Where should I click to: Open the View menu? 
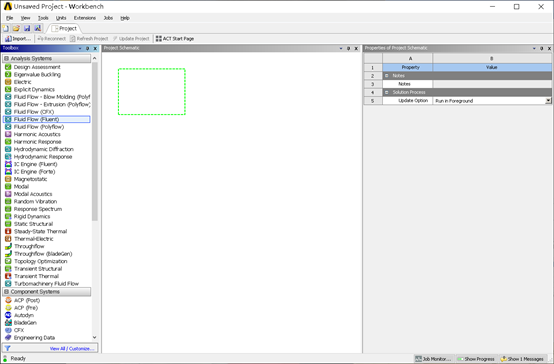pos(25,18)
